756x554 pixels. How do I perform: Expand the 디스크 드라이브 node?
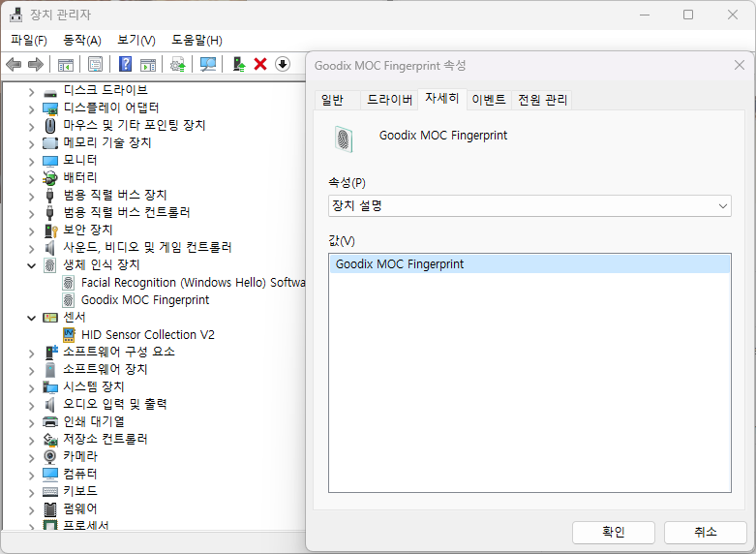point(31,92)
